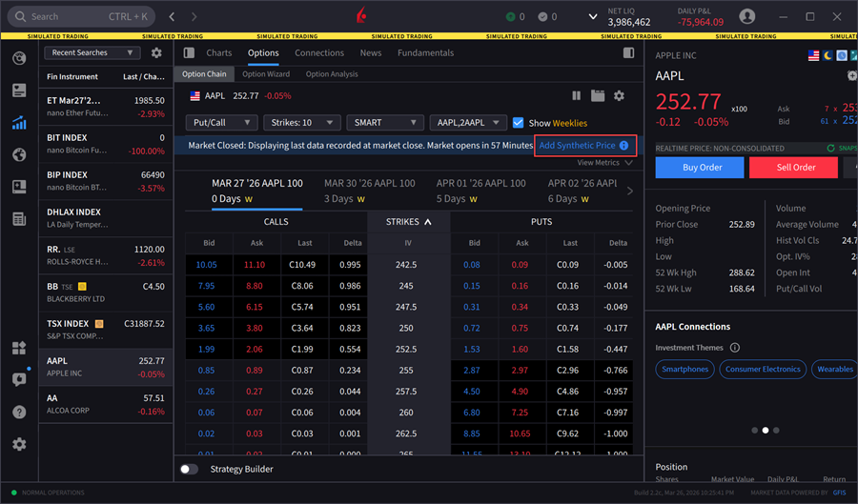Click the feedback chat icon in sidebar

[19, 379]
